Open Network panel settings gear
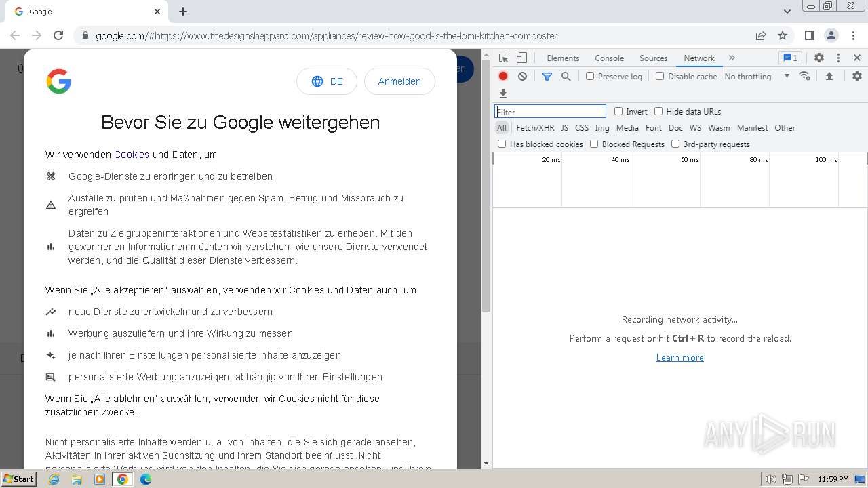868x488 pixels. coord(857,77)
